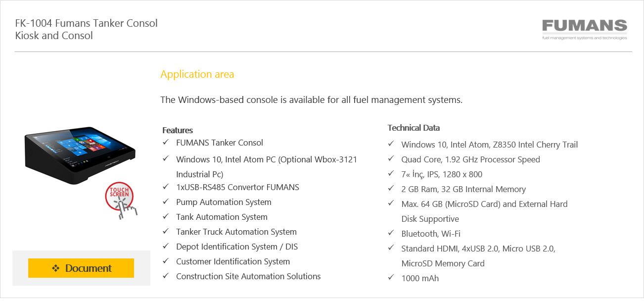Select the "Tanker Truck Automation System" feature
Screen dimensions: 644x303
(236, 232)
